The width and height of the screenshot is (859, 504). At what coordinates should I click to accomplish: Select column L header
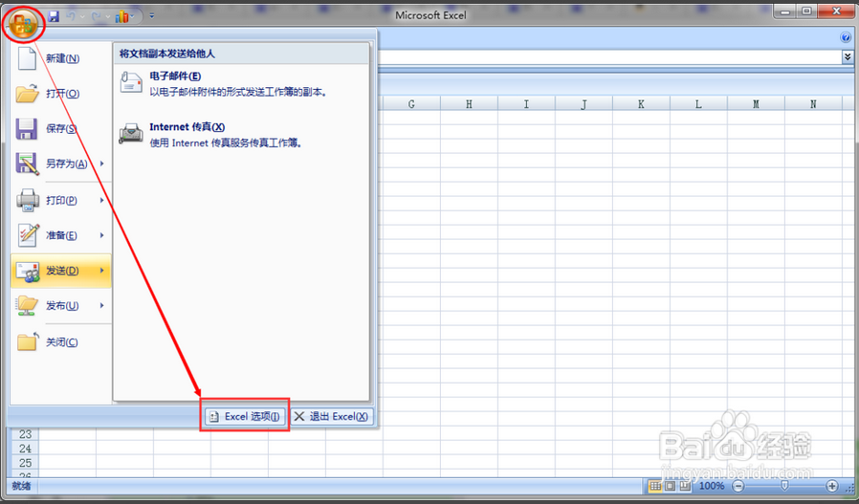(698, 104)
